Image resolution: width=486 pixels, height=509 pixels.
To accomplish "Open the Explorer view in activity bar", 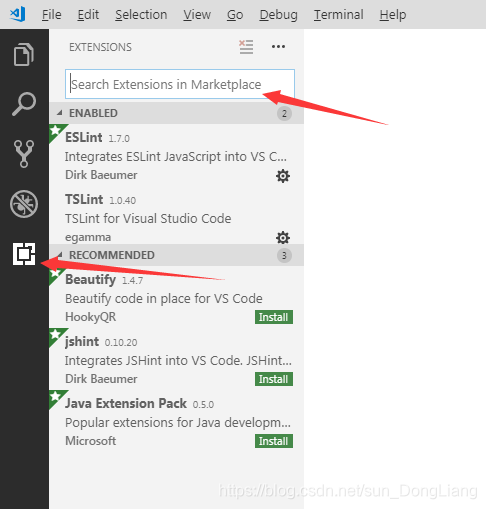I will pyautogui.click(x=24, y=54).
